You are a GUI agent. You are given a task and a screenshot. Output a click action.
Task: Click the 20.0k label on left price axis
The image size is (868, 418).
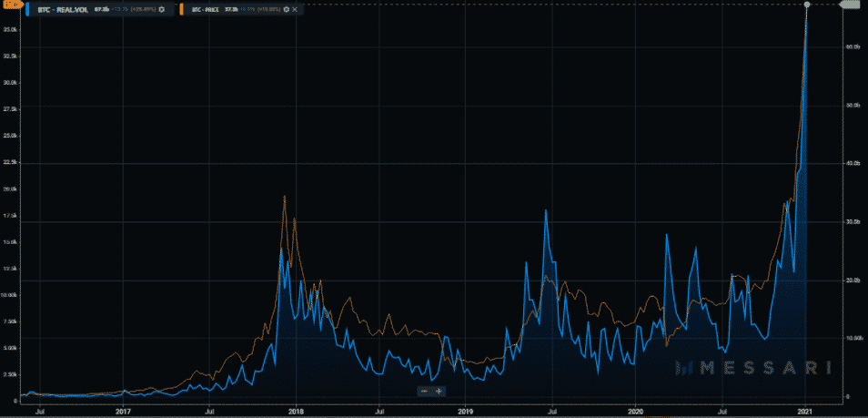[x=10, y=189]
